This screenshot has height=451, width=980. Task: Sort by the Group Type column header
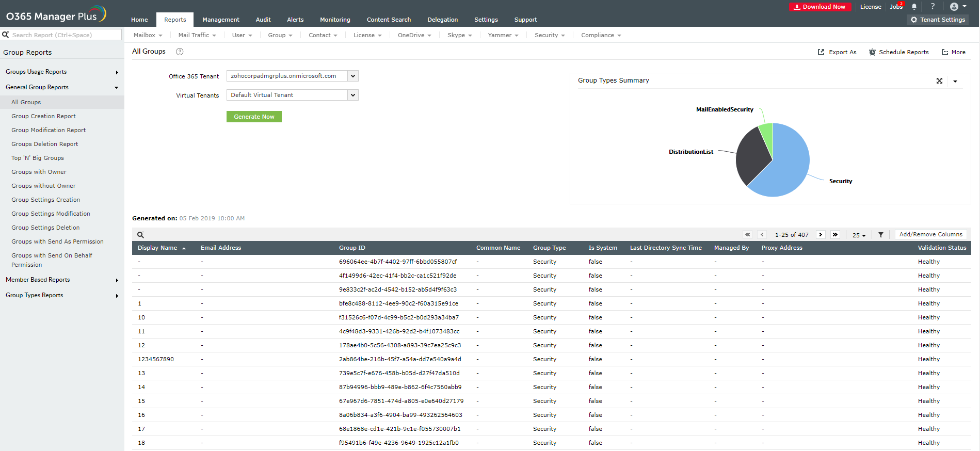(549, 248)
